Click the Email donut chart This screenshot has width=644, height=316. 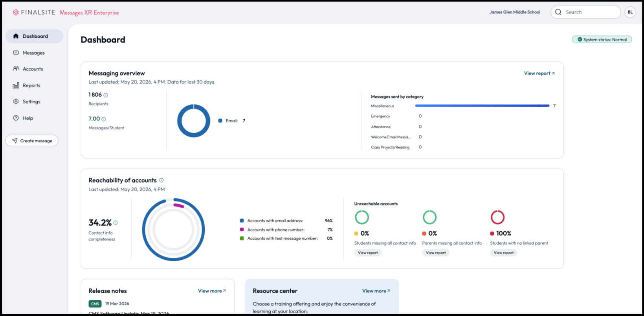[x=194, y=121]
